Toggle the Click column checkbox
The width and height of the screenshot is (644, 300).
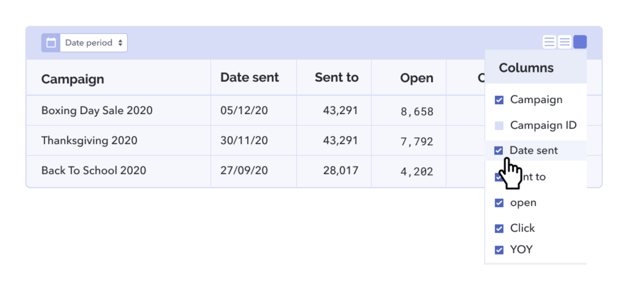[x=499, y=229]
